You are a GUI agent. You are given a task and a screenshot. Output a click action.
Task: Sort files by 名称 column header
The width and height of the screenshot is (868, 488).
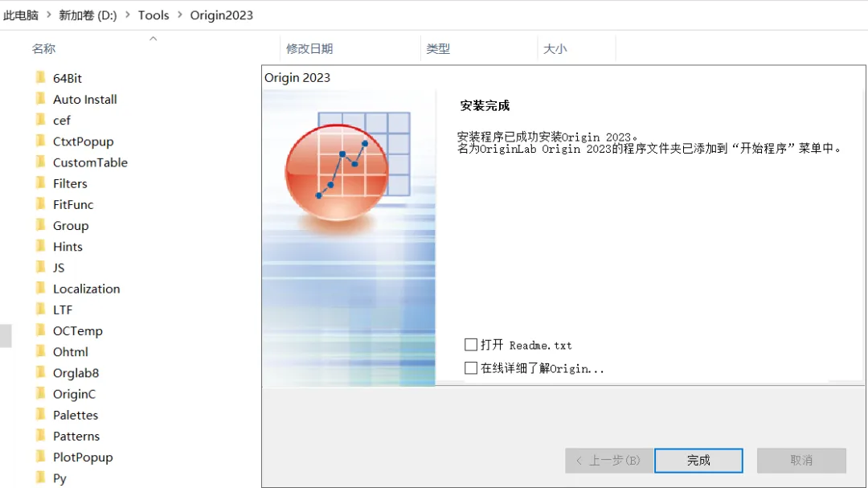pos(43,49)
